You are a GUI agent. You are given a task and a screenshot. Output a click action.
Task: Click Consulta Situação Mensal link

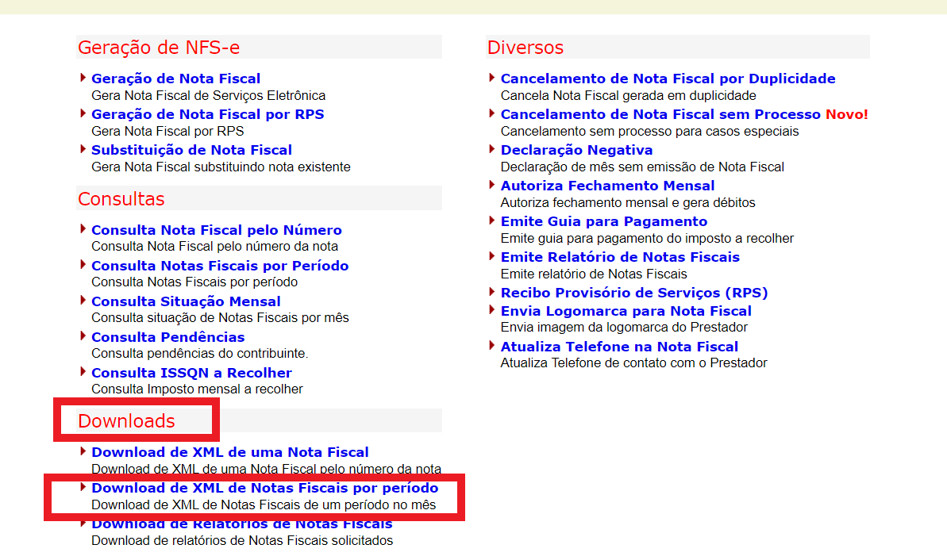[186, 301]
